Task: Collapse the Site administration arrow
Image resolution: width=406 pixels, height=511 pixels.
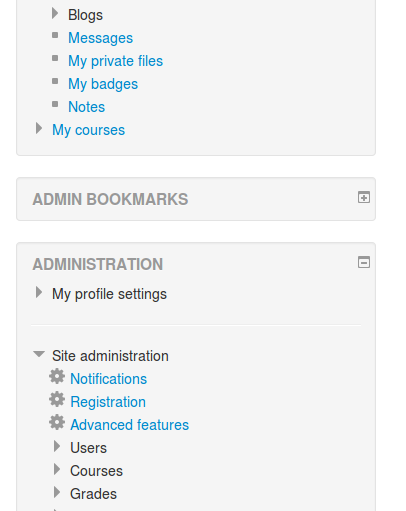Action: click(x=39, y=354)
